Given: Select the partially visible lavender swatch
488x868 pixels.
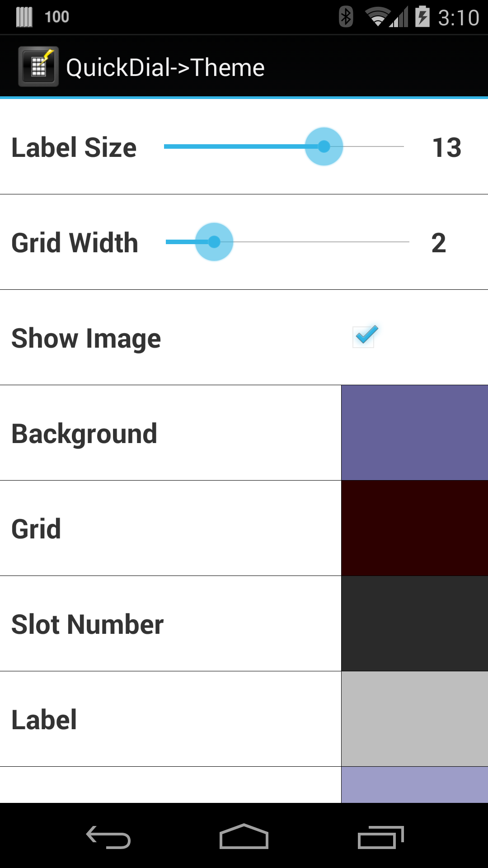Looking at the screenshot, I should 415,785.
